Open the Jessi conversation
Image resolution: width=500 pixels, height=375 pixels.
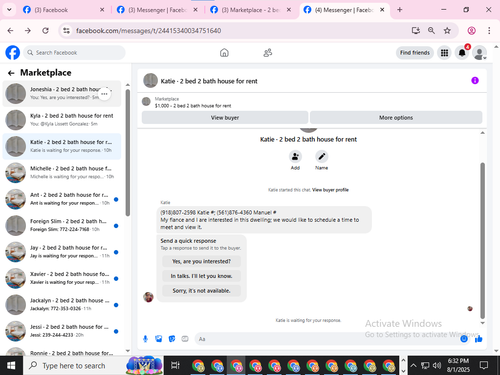pos(62,331)
